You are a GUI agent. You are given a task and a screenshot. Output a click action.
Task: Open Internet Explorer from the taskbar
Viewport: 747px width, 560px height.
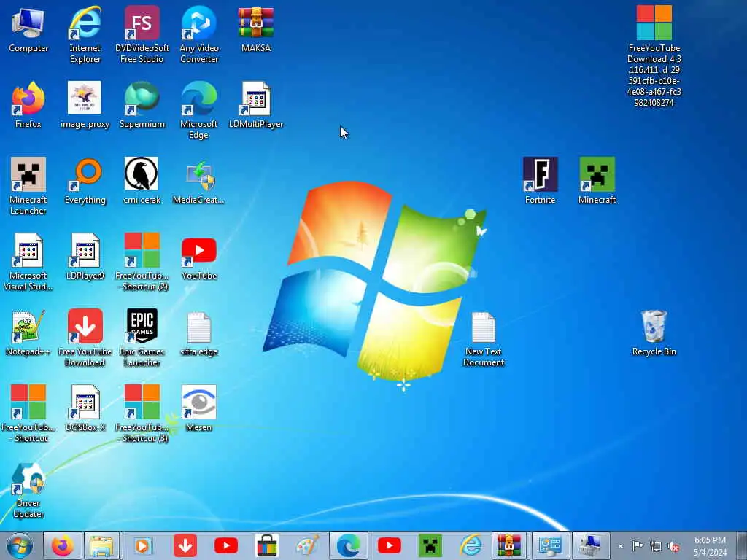[x=471, y=545]
